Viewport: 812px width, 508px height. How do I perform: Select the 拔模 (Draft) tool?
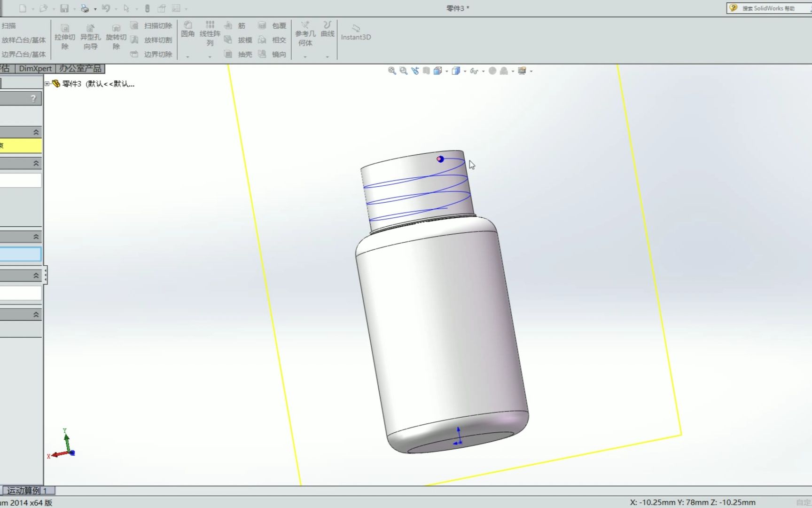point(238,40)
